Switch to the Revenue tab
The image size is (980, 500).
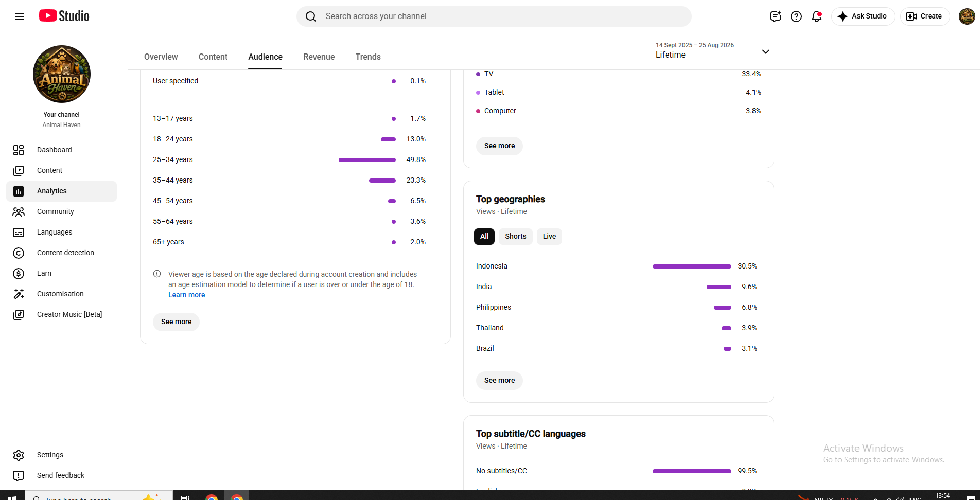319,57
